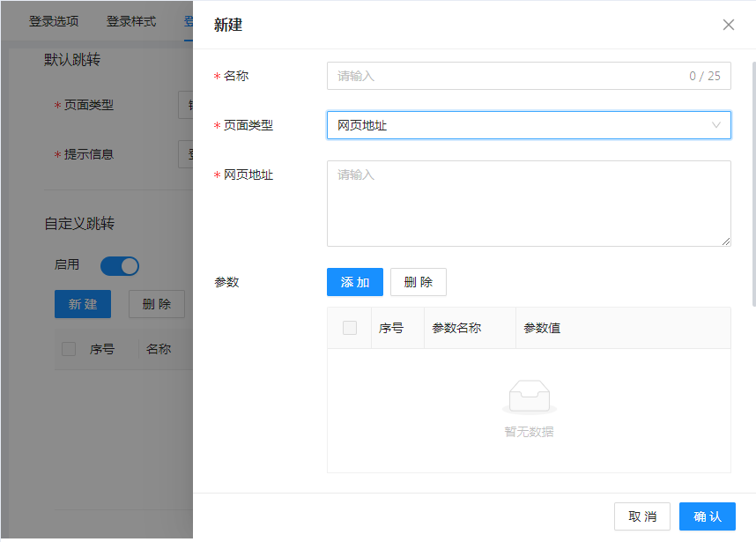Switch to the 登录样式 tab
This screenshot has width=756, height=542.
[x=131, y=21]
